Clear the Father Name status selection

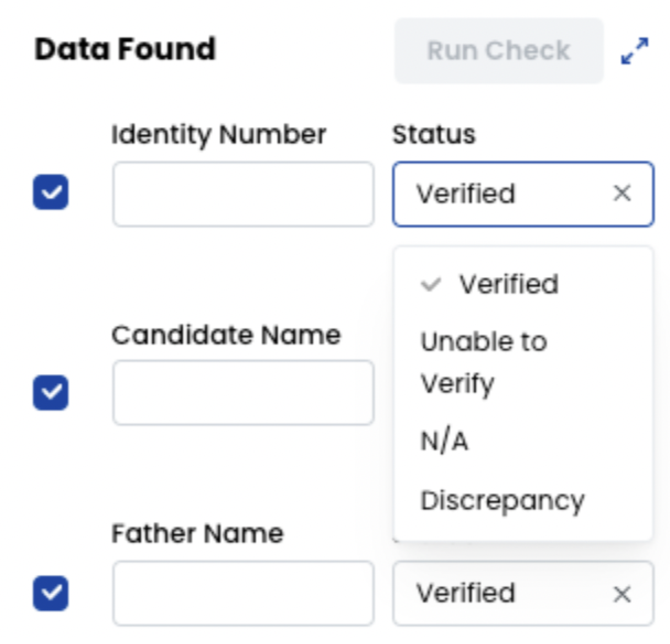click(x=622, y=594)
